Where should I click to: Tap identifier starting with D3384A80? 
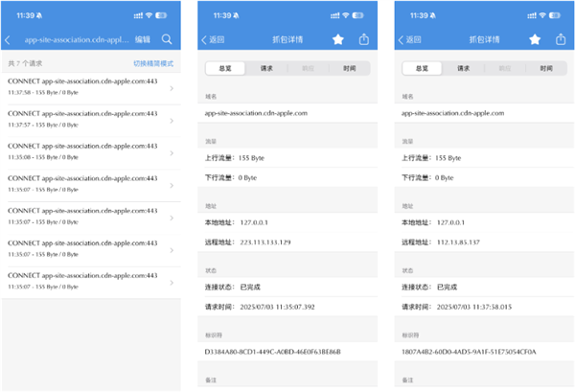click(272, 352)
